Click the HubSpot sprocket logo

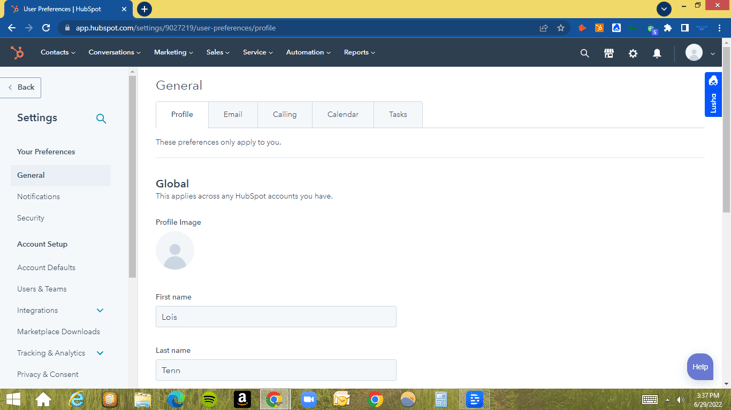pyautogui.click(x=17, y=53)
